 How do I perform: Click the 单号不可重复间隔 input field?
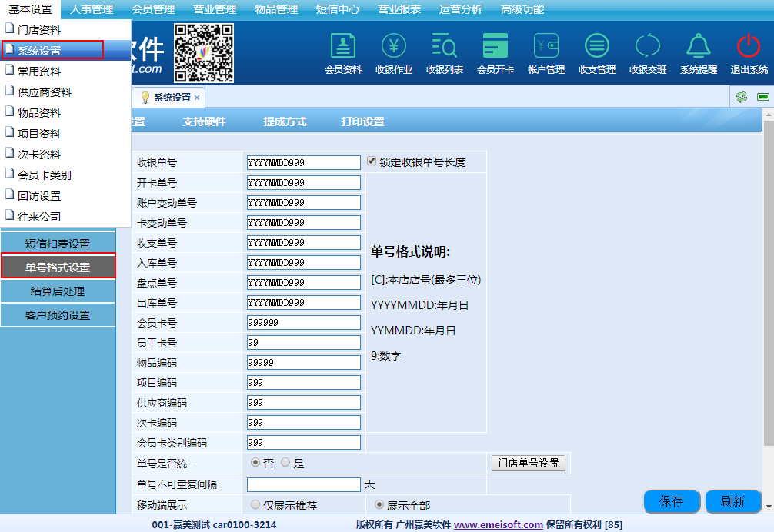coord(303,484)
